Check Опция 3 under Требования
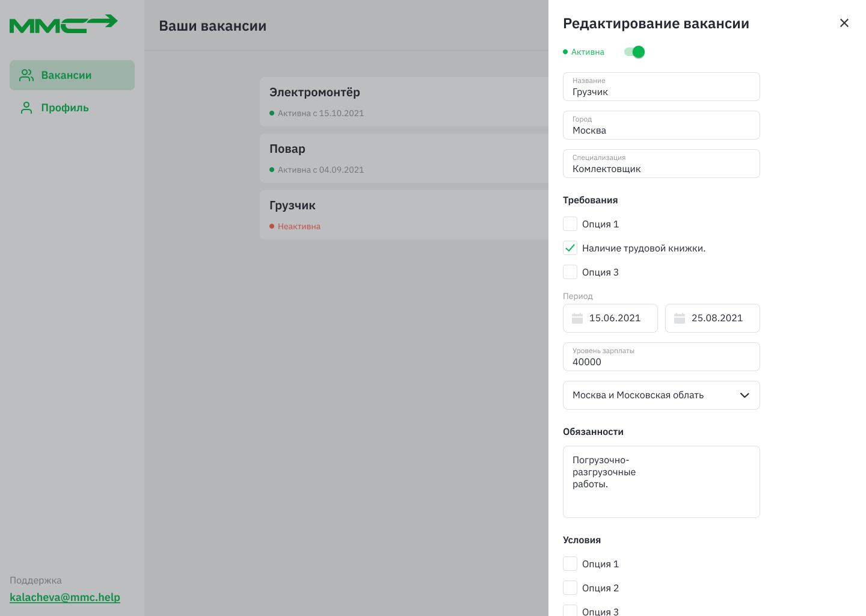 (570, 272)
